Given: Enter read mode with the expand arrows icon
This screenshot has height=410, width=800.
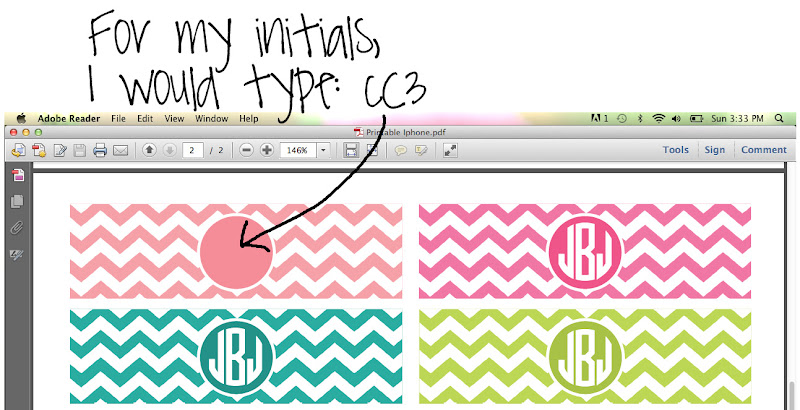Looking at the screenshot, I should coord(450,150).
